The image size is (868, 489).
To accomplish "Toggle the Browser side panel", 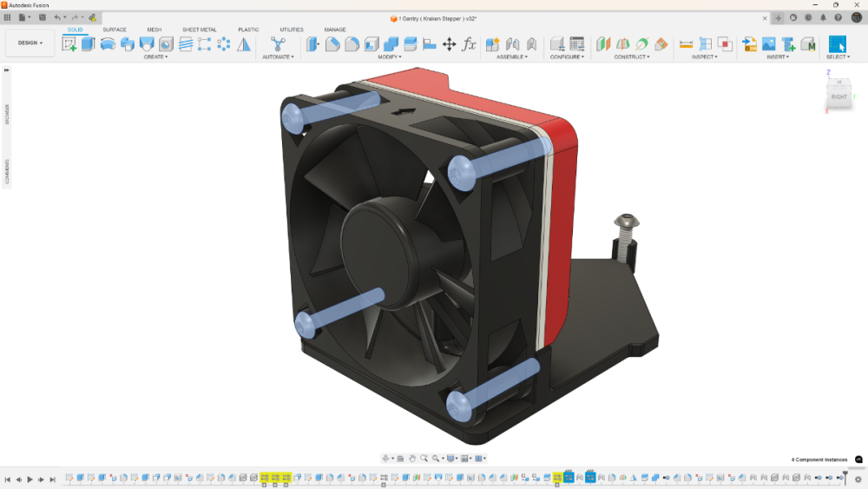I will coord(7,114).
